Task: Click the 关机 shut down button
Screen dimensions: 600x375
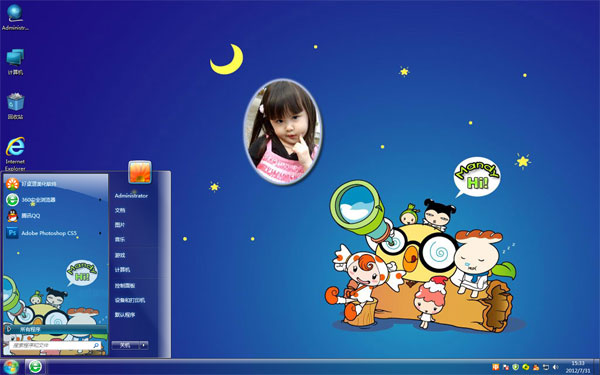Action: coord(125,345)
